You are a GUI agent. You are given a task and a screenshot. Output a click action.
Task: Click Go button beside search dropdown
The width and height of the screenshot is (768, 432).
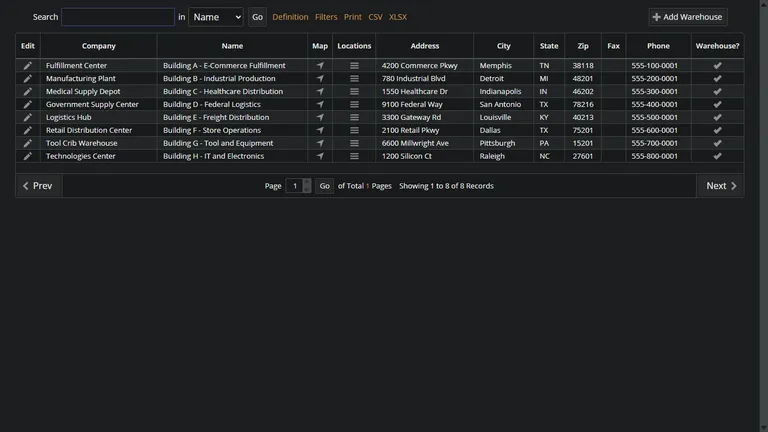point(257,17)
